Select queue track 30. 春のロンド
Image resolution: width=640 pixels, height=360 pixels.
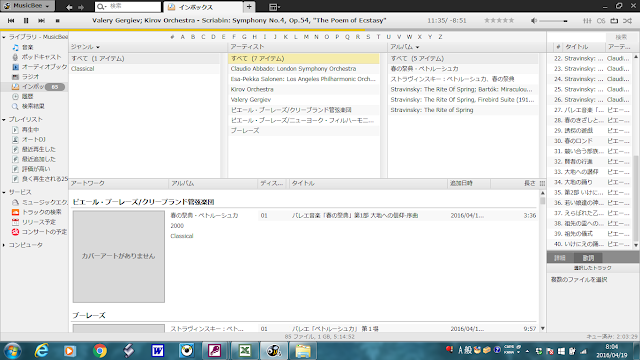click(591, 141)
